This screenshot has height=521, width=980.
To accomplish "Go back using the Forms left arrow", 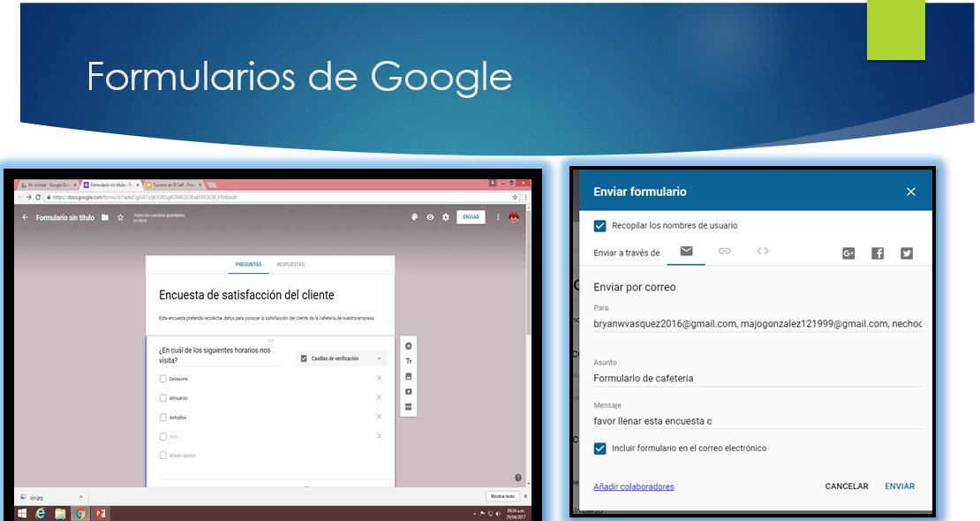I will (25, 217).
